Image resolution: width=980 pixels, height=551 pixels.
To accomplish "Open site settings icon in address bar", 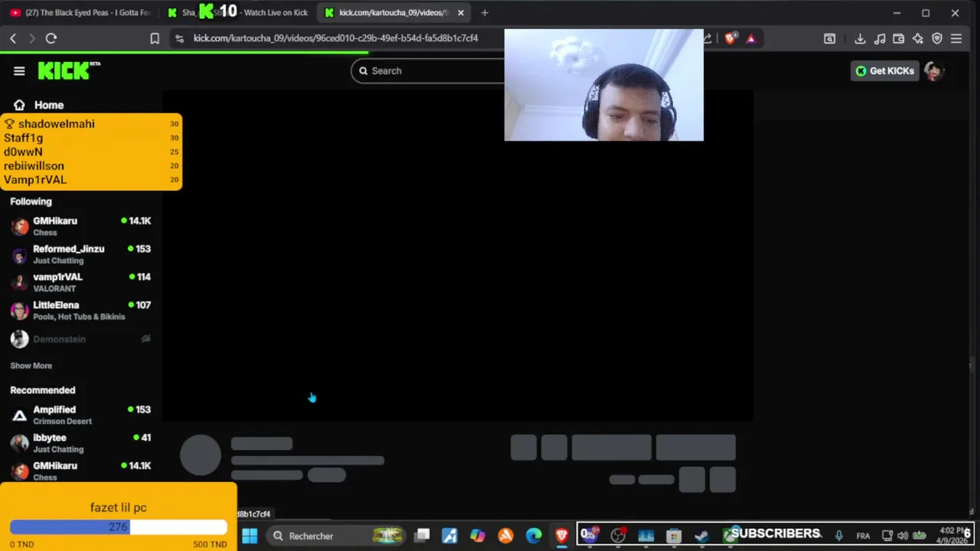I will (x=179, y=38).
